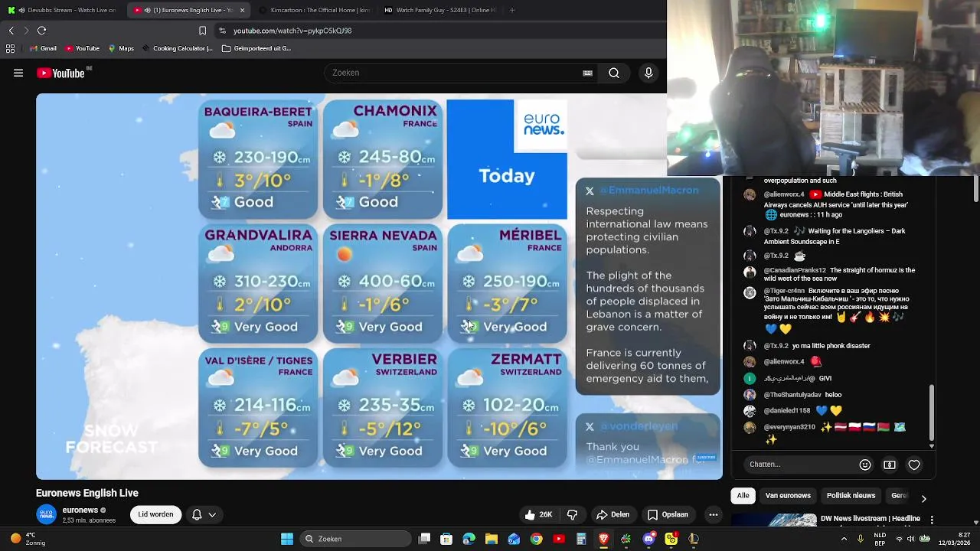
Task: Open Microsoft Edge from taskbar
Action: point(469,539)
